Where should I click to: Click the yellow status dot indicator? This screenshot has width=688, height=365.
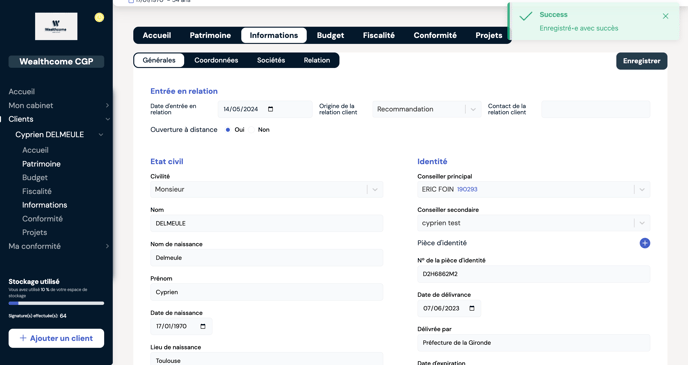pos(100,18)
